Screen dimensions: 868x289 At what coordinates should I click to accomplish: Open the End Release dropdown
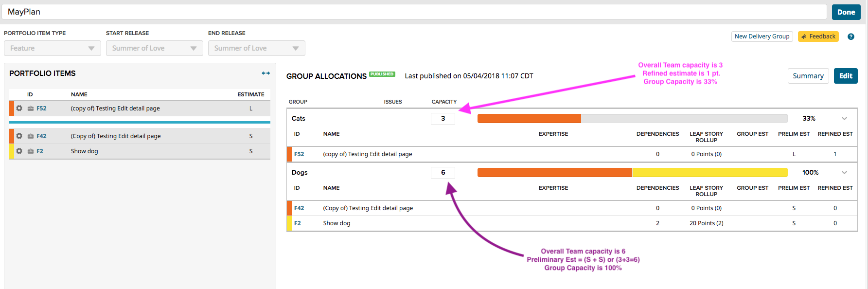(257, 48)
